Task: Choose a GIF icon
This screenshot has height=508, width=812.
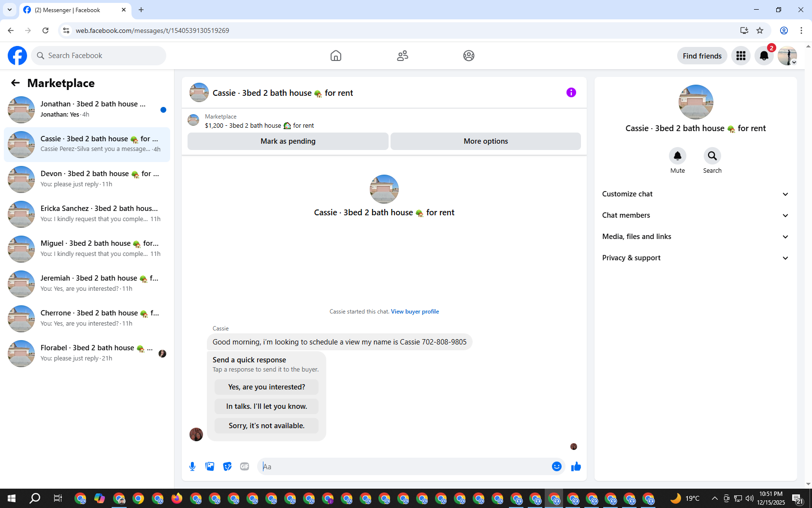Action: click(x=245, y=466)
